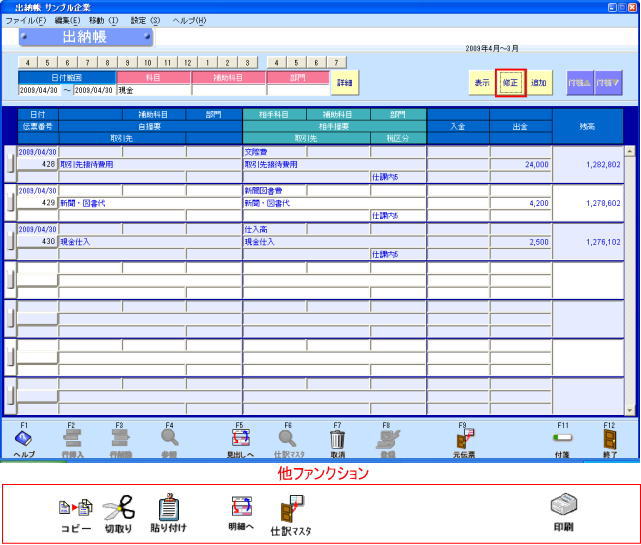Click the 貼り付け clipboard icon
This screenshot has height=545, width=641.
pos(168,507)
